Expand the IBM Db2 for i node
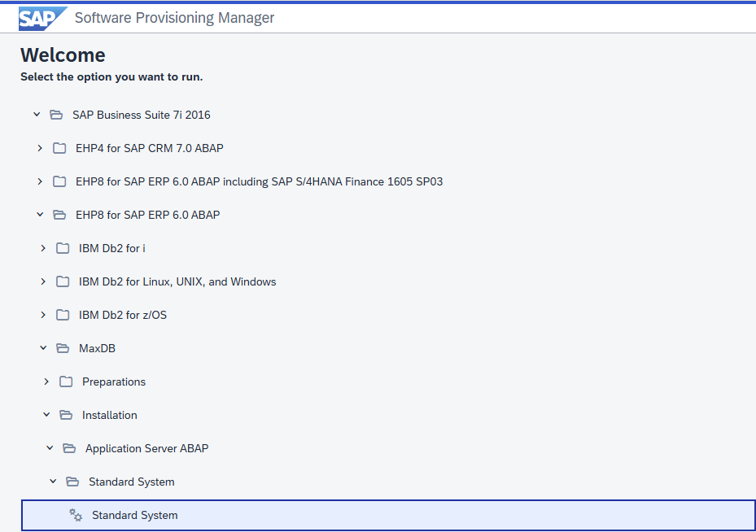The height and width of the screenshot is (532, 756). (43, 248)
